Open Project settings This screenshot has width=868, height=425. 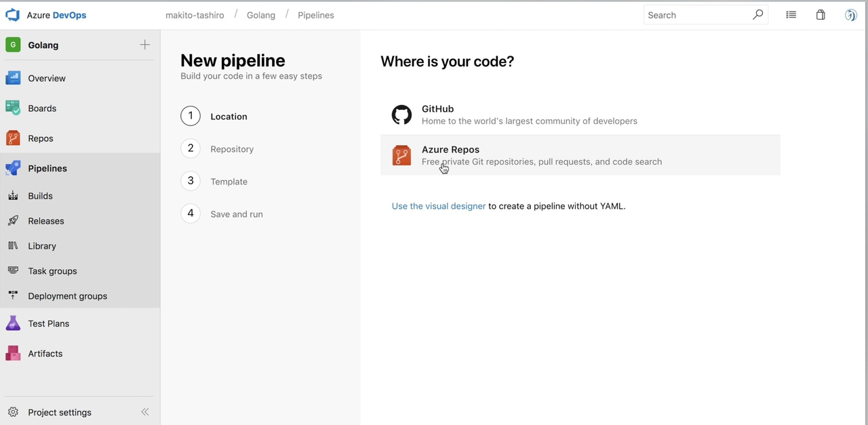tap(60, 412)
